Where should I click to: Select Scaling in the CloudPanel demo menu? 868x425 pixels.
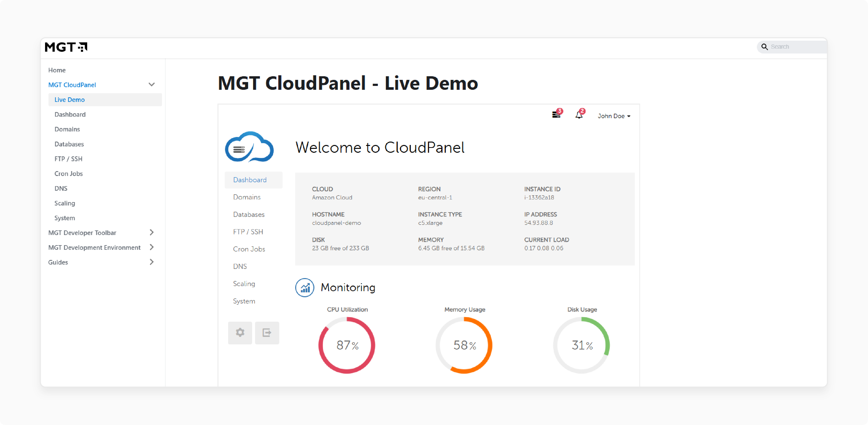[x=244, y=284]
